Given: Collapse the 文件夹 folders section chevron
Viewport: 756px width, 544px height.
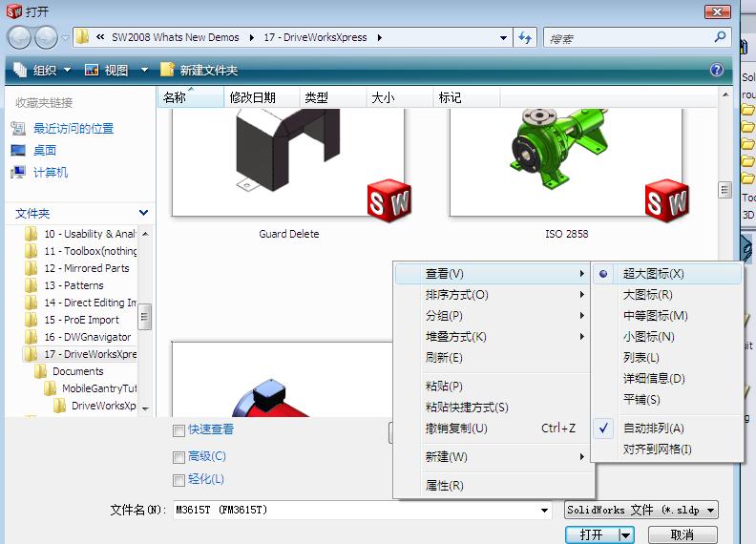Looking at the screenshot, I should click(143, 213).
